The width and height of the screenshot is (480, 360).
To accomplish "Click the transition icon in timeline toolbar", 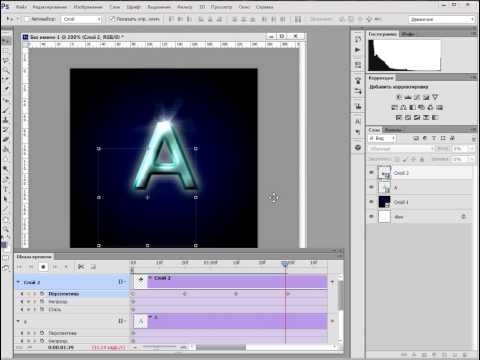I will [x=93, y=267].
